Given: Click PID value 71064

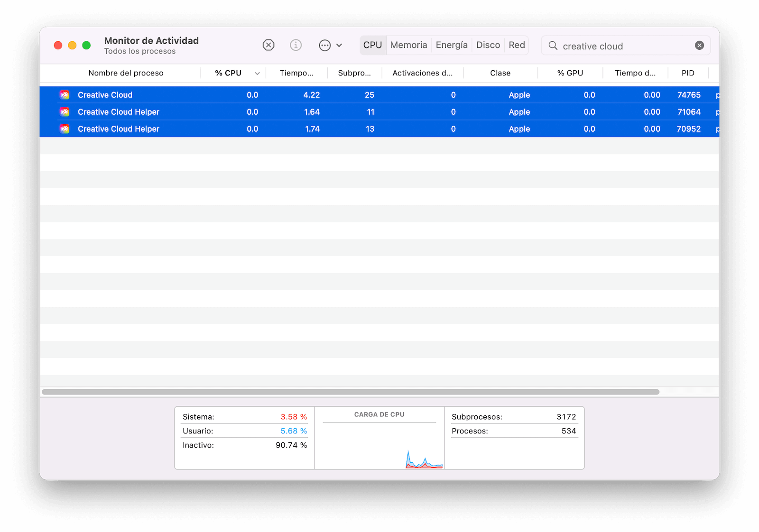Looking at the screenshot, I should (x=689, y=112).
